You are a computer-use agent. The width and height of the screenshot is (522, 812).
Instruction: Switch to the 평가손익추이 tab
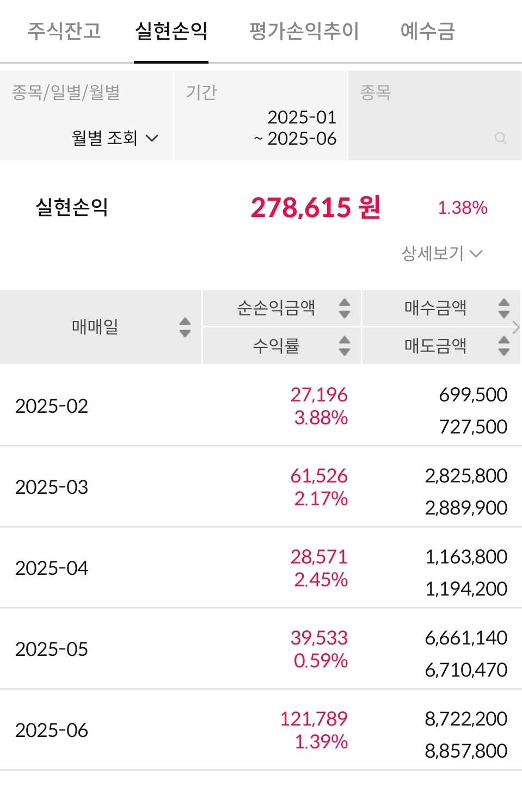304,31
